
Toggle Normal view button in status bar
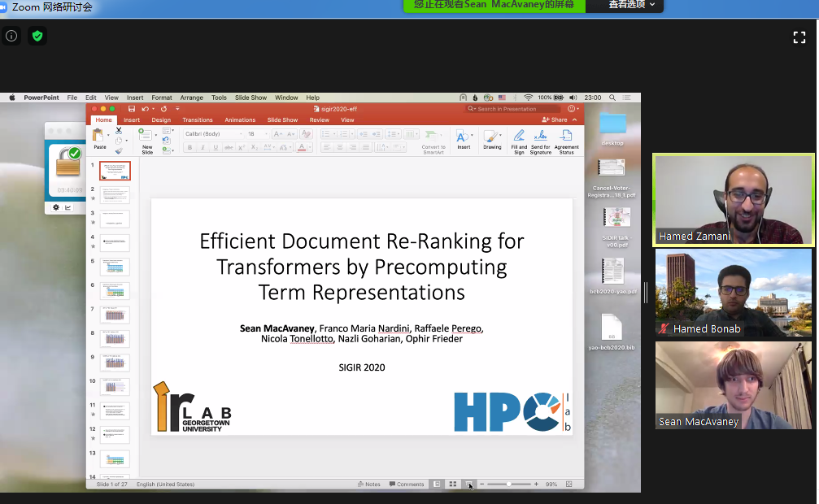click(x=437, y=484)
